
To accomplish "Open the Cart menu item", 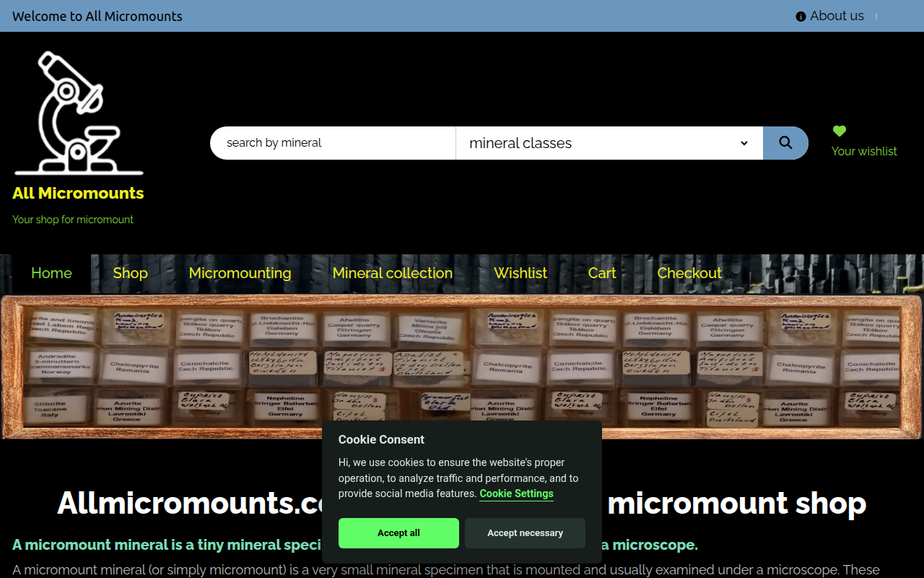I will (602, 273).
